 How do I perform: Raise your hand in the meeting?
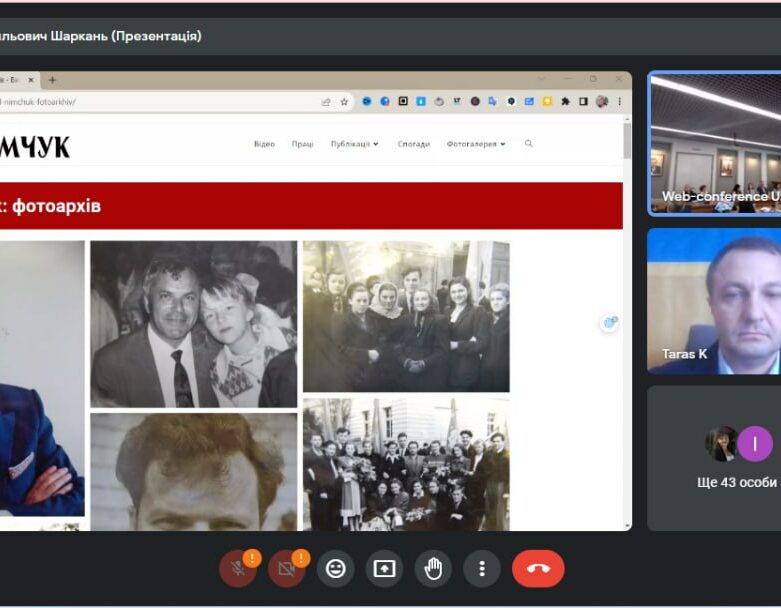[433, 569]
